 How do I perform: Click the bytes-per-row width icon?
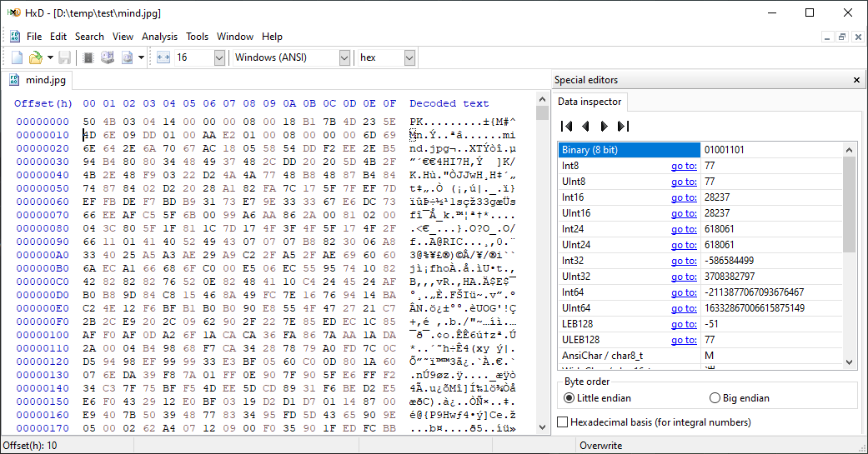163,57
